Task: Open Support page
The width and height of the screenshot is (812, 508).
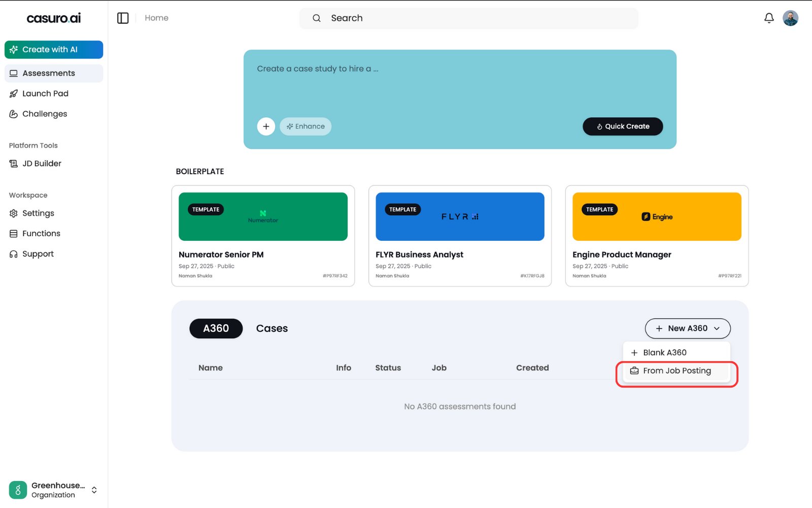Action: click(x=54, y=254)
